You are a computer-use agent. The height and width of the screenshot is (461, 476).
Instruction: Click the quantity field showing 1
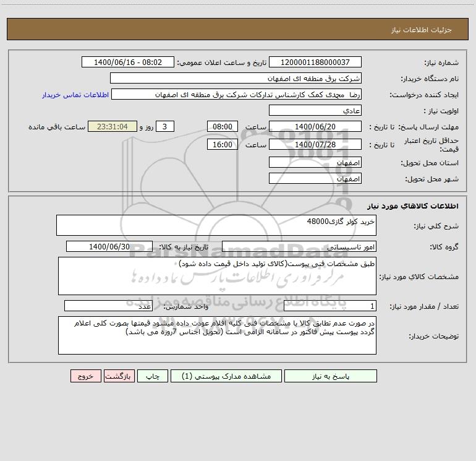(330, 306)
